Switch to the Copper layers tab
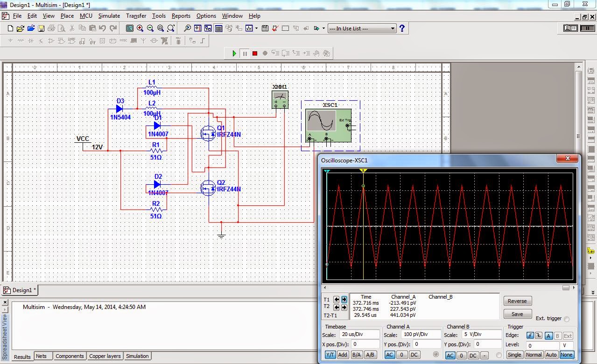Viewport: 597px width, 364px height. click(x=105, y=356)
